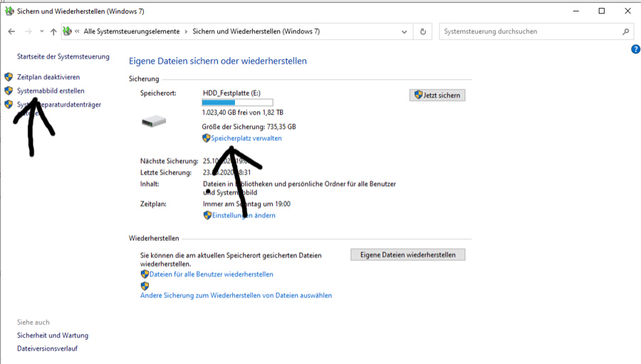Open Speicherplatz verwalten link
The height and width of the screenshot is (364, 641).
click(x=246, y=138)
